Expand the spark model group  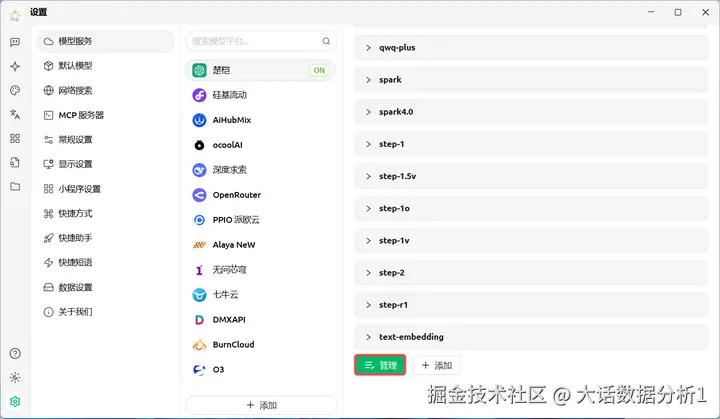point(531,80)
